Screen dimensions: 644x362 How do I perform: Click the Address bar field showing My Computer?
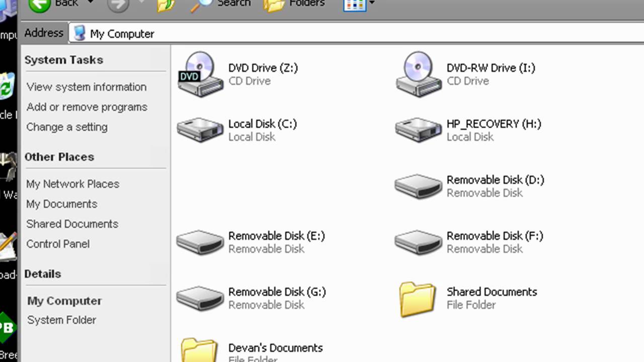click(x=357, y=34)
